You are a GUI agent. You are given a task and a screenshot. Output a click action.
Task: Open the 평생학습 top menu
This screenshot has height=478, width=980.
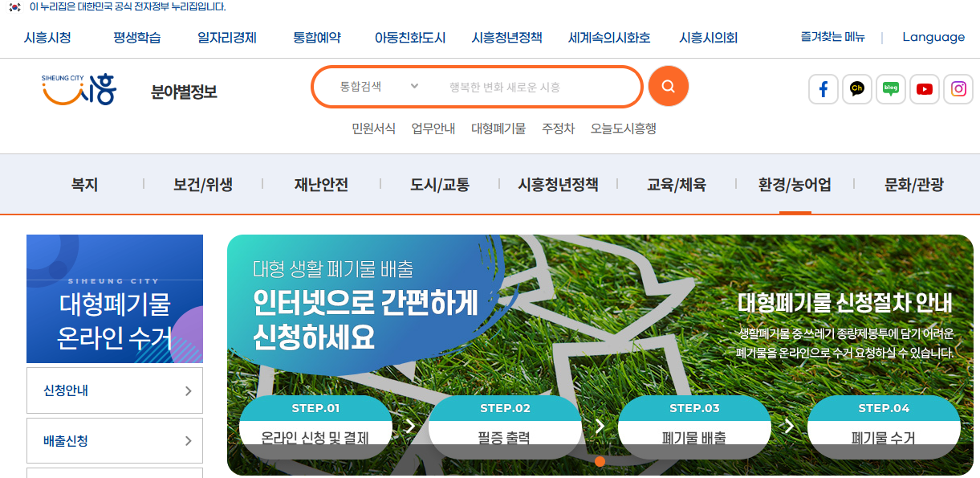tap(136, 38)
